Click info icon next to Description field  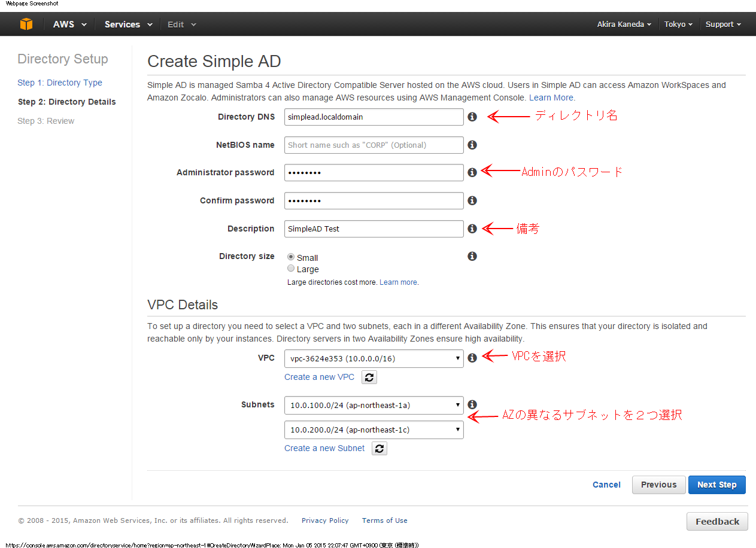[x=472, y=229]
